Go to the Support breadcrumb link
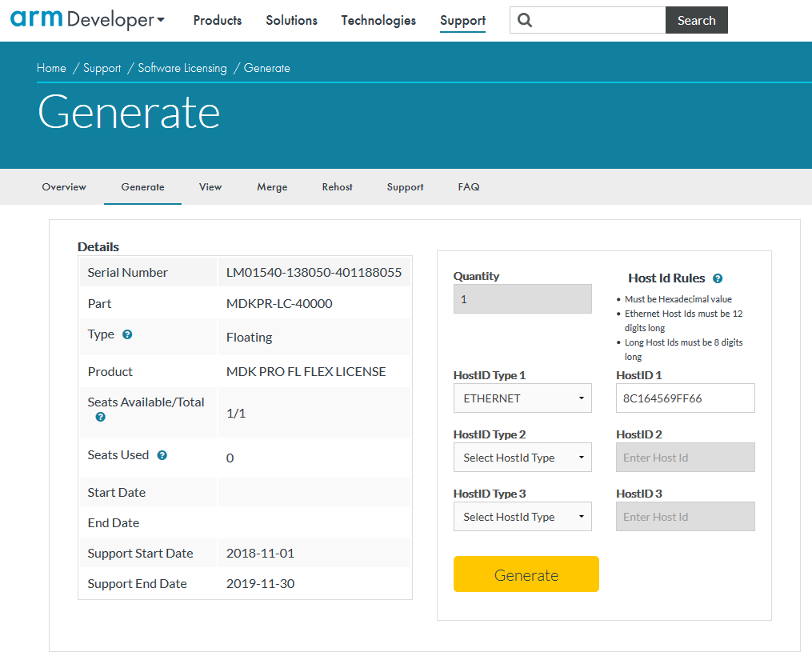 102,68
